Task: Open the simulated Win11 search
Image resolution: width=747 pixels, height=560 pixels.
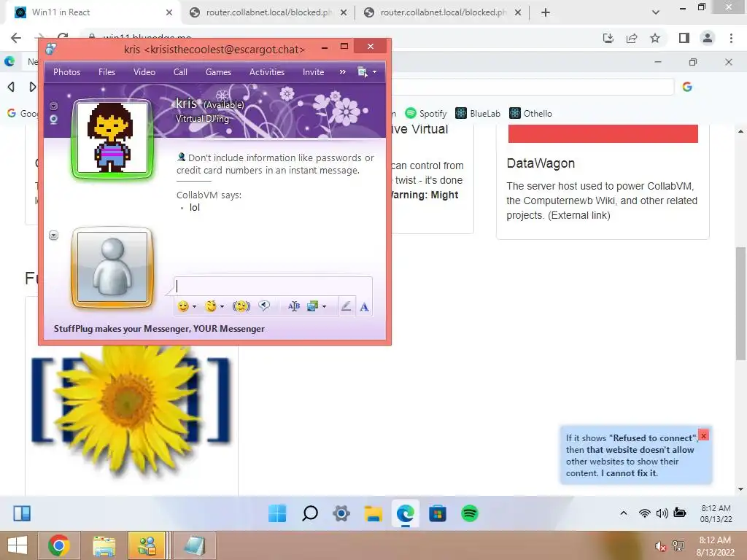Action: [x=309, y=513]
